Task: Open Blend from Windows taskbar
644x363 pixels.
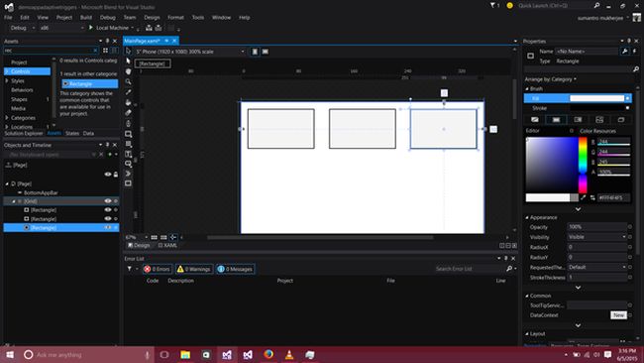Action: click(227, 354)
